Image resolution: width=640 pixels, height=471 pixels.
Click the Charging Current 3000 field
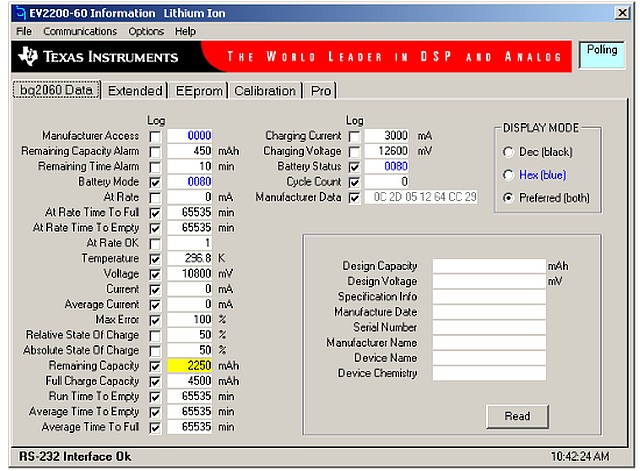point(387,136)
